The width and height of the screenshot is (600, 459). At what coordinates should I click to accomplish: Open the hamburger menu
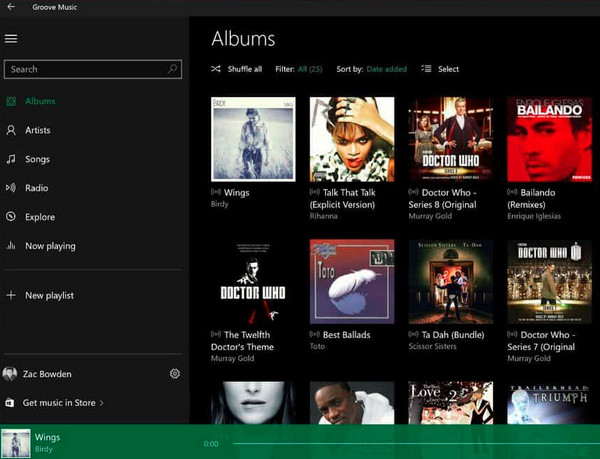pos(11,39)
